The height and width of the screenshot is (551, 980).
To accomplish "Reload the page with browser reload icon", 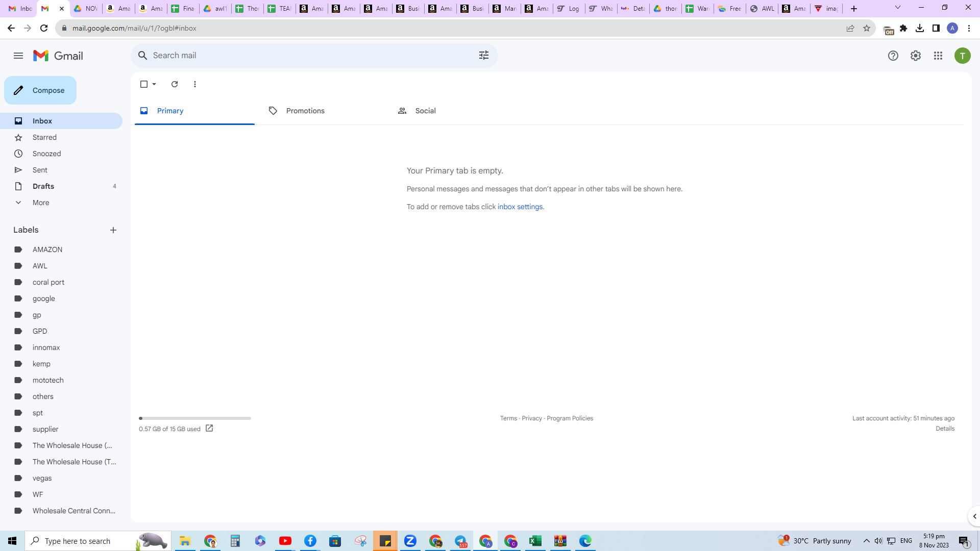I will 44,28.
